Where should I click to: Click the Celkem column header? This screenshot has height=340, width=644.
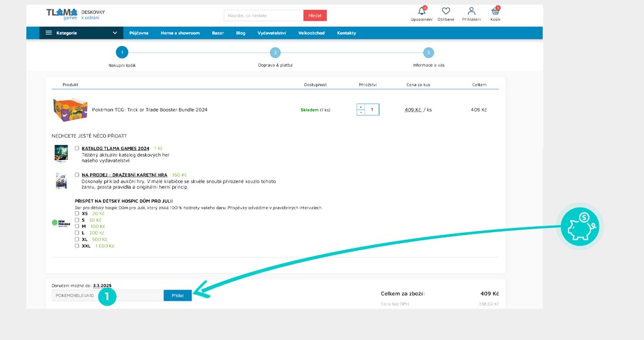[x=479, y=84]
